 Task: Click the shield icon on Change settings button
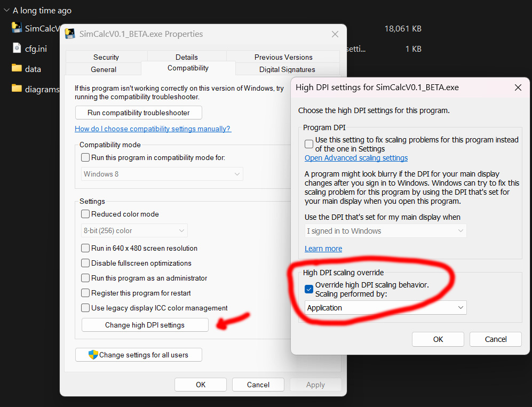tap(93, 355)
